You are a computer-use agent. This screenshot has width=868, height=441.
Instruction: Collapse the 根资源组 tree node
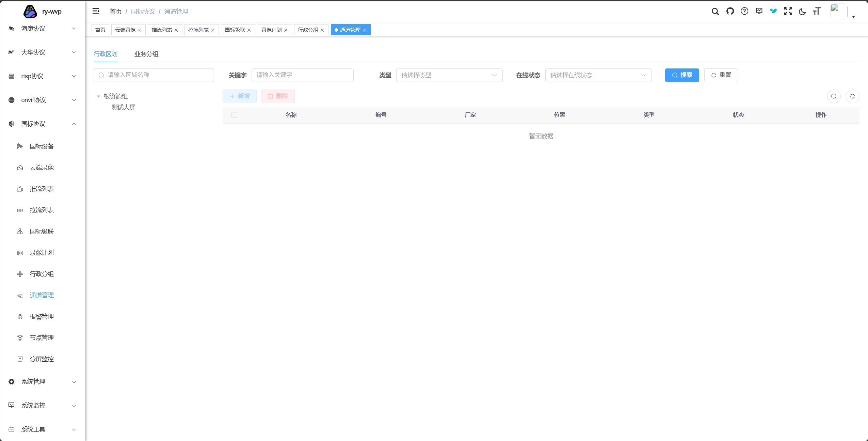(98, 96)
